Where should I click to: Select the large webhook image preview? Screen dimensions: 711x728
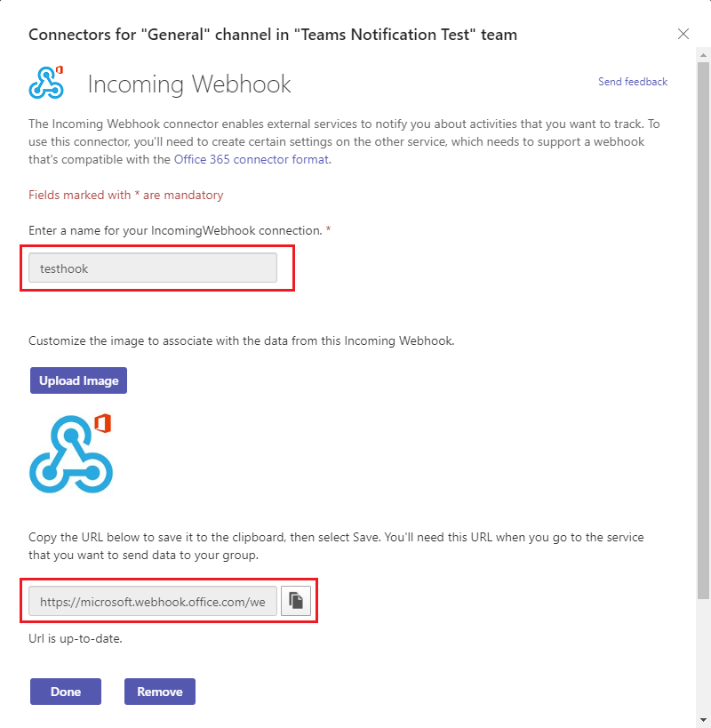(x=71, y=453)
